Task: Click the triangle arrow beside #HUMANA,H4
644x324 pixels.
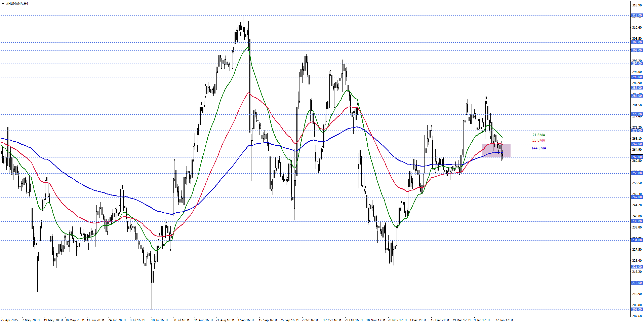Action: 3,4
